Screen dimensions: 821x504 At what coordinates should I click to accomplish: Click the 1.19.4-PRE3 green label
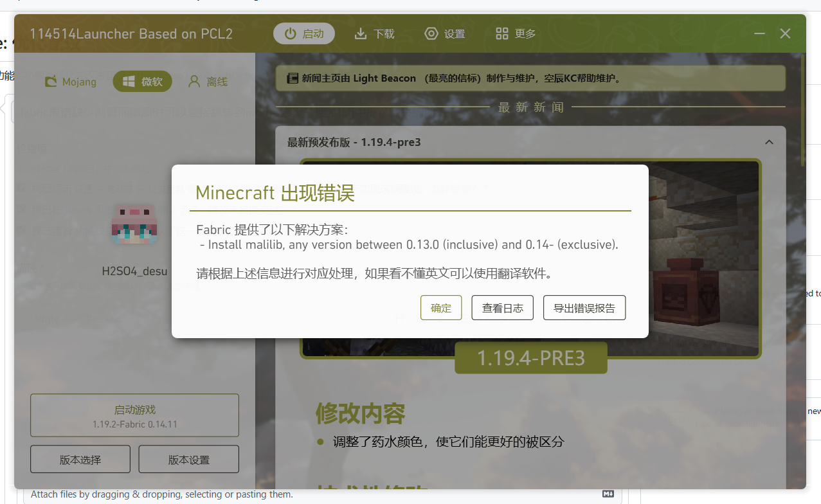531,358
